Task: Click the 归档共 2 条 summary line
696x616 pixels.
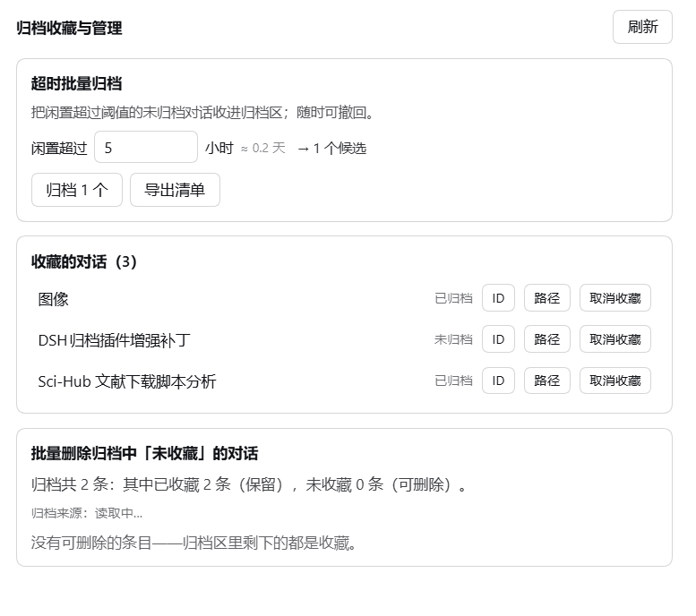Action: [x=249, y=484]
